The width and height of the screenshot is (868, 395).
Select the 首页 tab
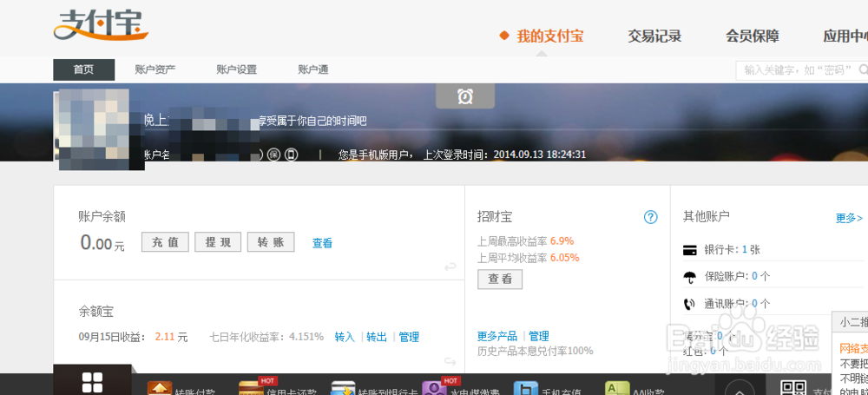(83, 69)
